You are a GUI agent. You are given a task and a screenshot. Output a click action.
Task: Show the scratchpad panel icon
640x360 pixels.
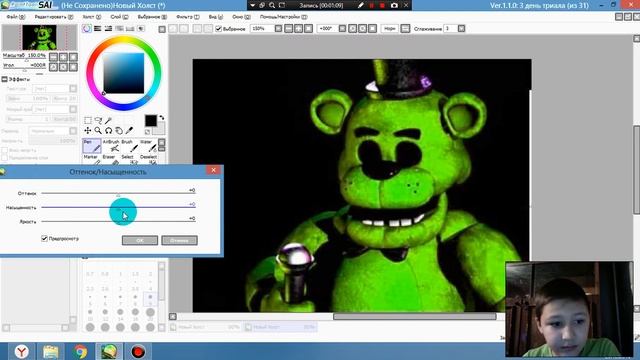tap(141, 29)
